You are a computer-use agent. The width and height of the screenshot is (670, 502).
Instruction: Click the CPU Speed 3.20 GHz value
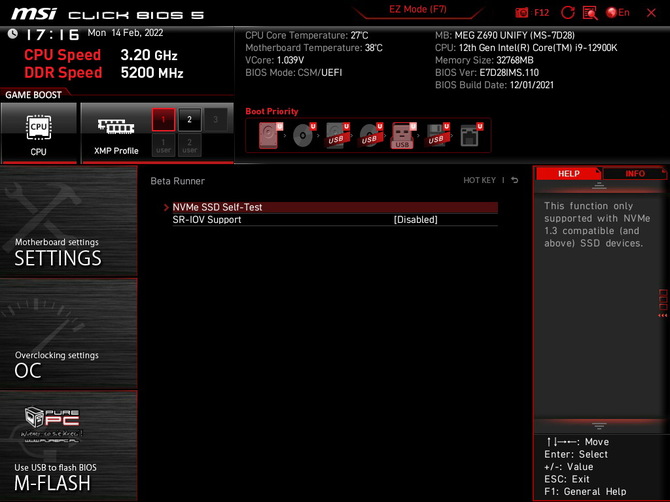coord(149,55)
